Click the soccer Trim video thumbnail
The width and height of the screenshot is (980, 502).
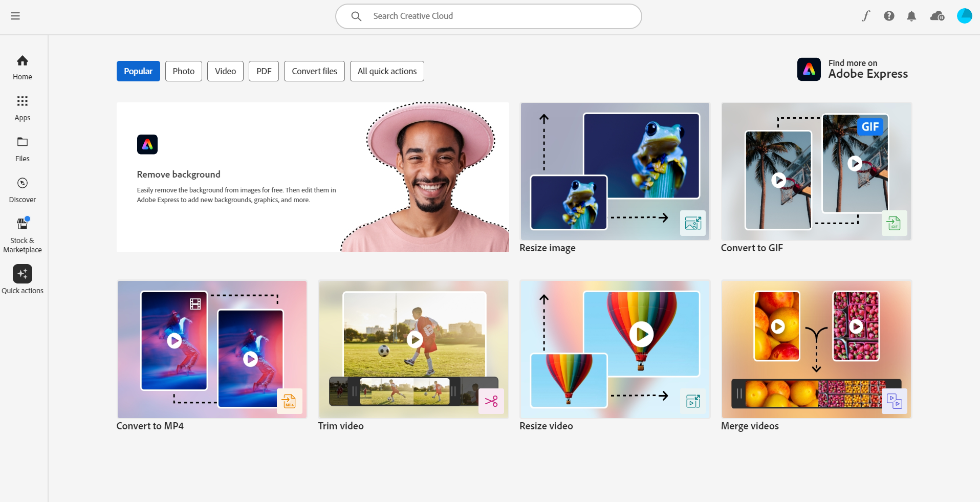click(x=413, y=350)
